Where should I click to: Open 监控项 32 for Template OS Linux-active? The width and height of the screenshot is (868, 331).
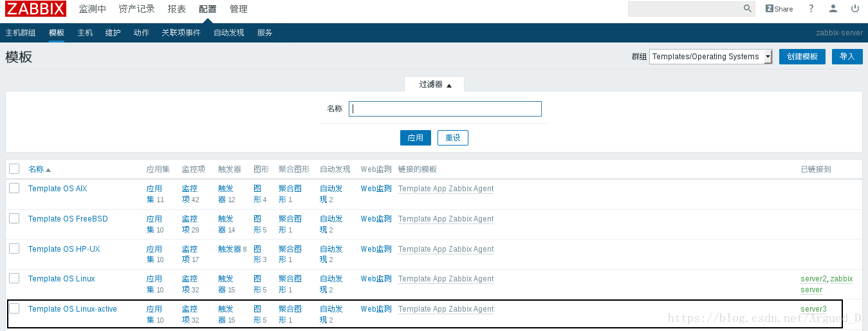190,314
